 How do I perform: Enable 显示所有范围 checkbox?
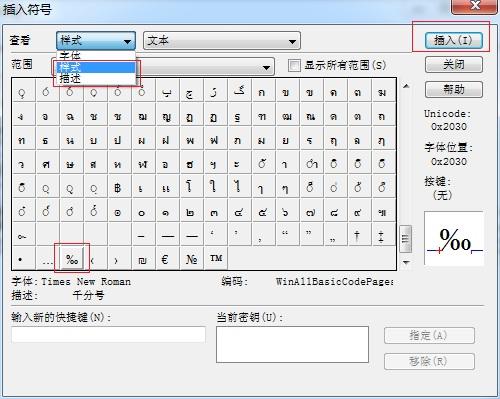(294, 65)
